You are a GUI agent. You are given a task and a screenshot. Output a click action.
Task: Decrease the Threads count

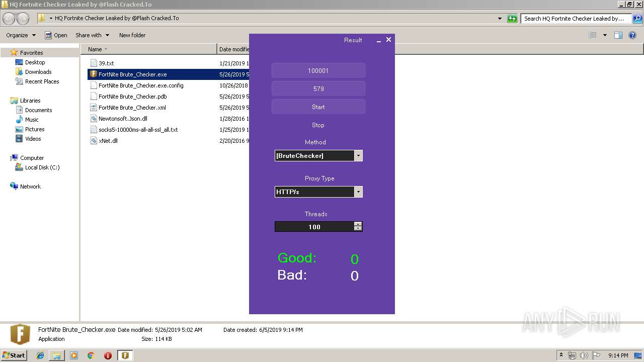[358, 229]
